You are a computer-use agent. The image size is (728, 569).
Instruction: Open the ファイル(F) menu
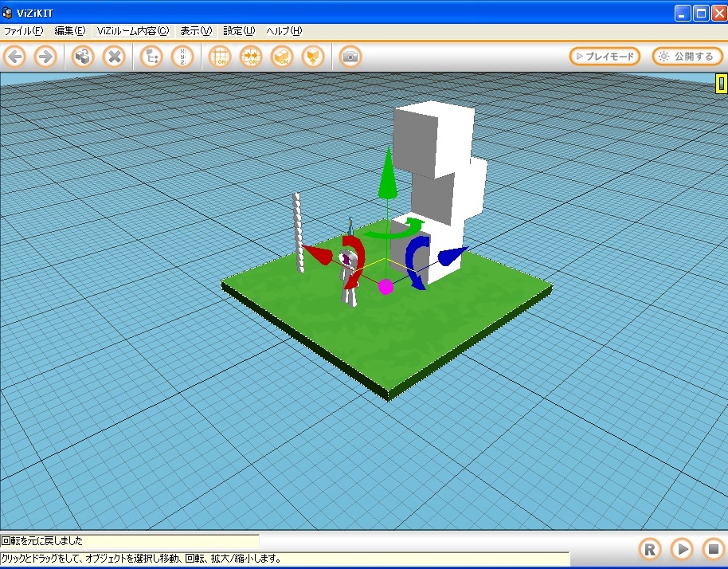coord(23,31)
